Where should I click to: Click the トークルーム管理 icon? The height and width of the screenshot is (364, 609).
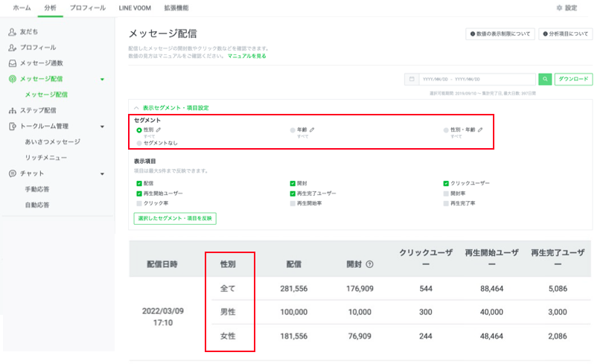[13, 127]
